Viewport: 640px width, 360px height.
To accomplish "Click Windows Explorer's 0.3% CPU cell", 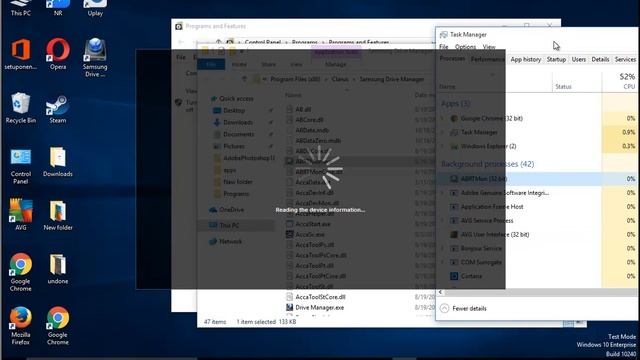I will click(x=620, y=146).
